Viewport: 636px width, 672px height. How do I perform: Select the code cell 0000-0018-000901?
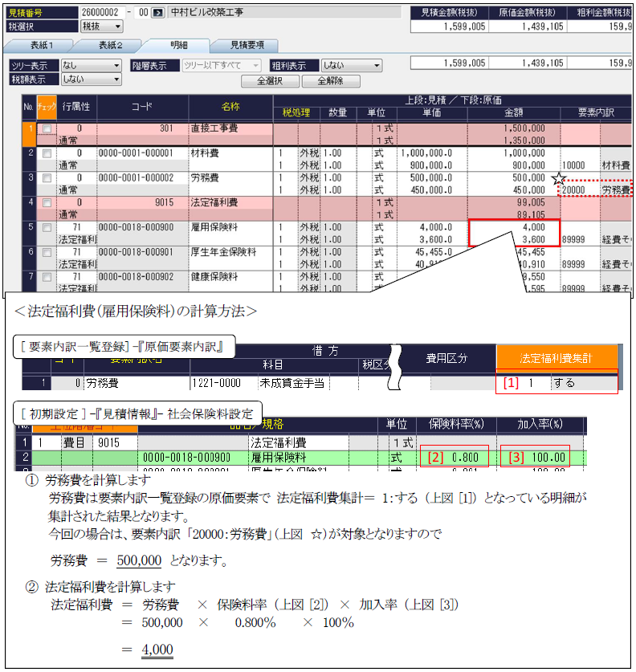pos(143,252)
